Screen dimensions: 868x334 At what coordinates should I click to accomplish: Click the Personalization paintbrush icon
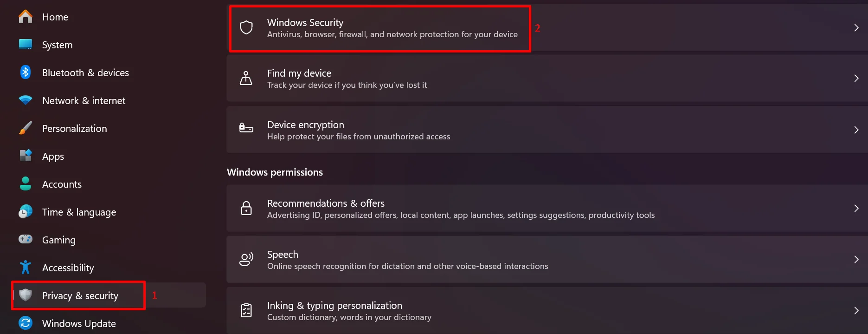(25, 128)
